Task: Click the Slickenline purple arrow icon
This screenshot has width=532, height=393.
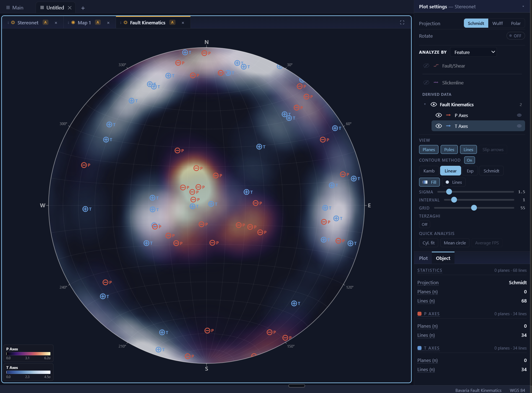Action: [x=436, y=82]
